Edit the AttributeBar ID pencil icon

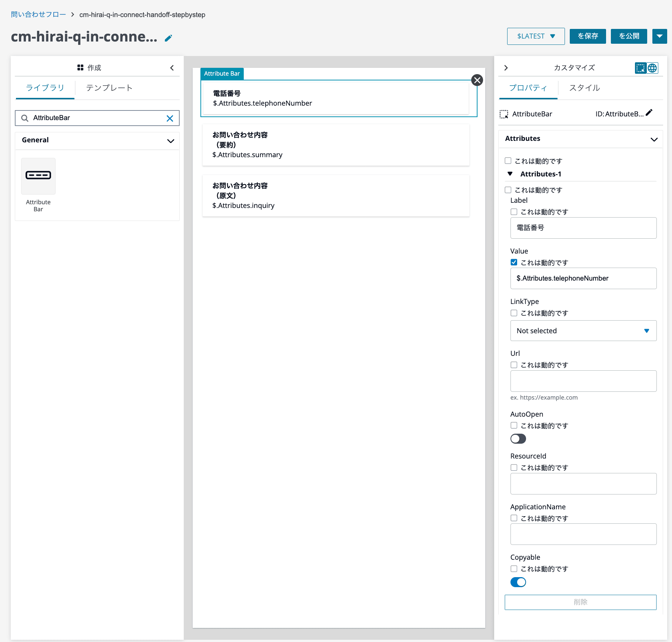coord(649,113)
